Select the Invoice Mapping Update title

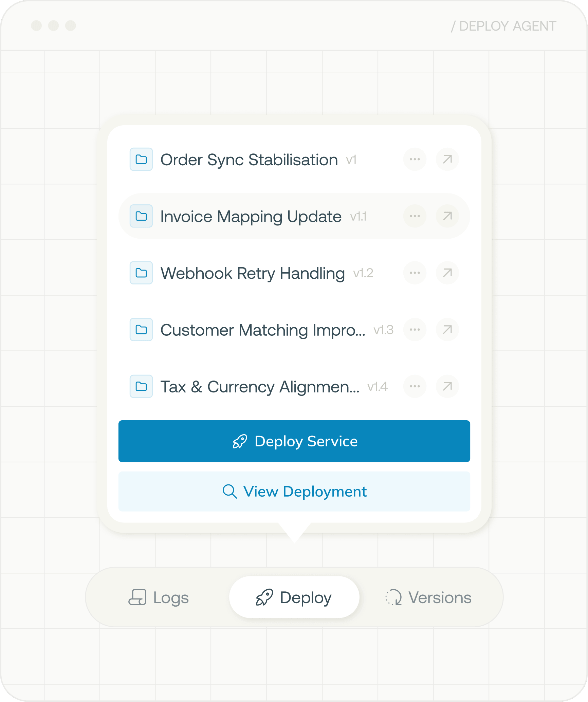click(x=251, y=217)
